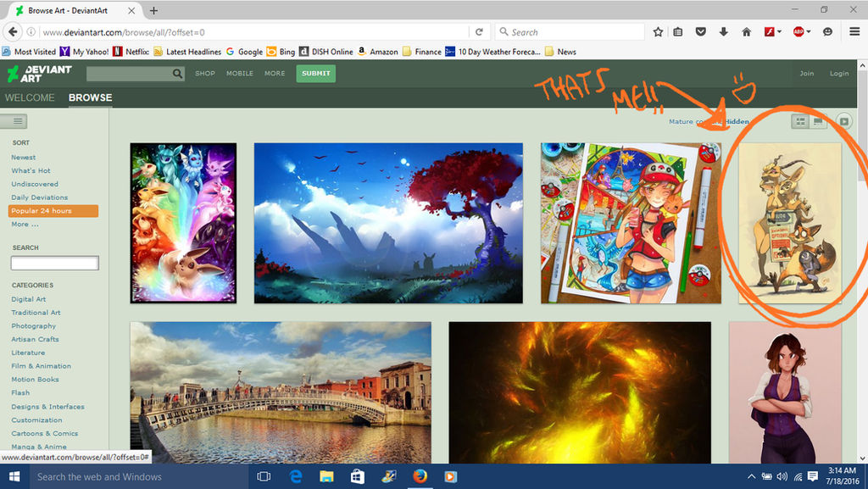Switch to the BROWSE tab
The image size is (868, 489).
tap(90, 97)
